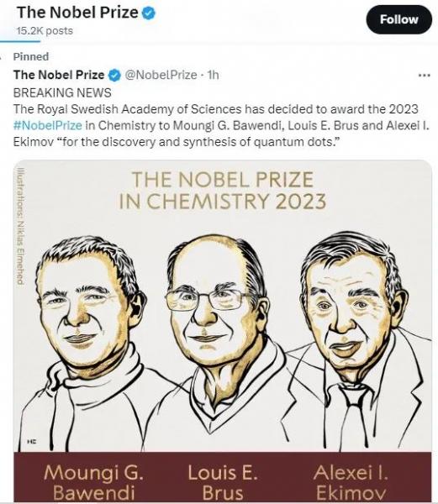This screenshot has height=504, width=438.
Task: Click the Follow button
Action: point(398,19)
